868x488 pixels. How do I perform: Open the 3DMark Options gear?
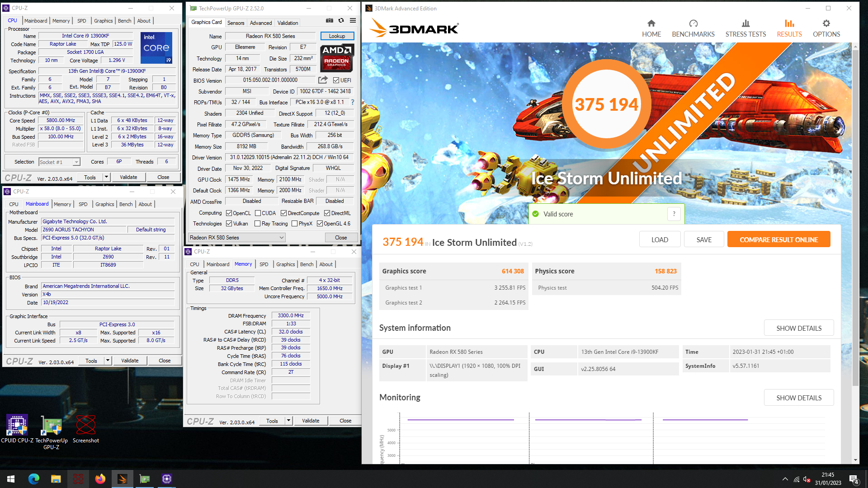coord(826,28)
